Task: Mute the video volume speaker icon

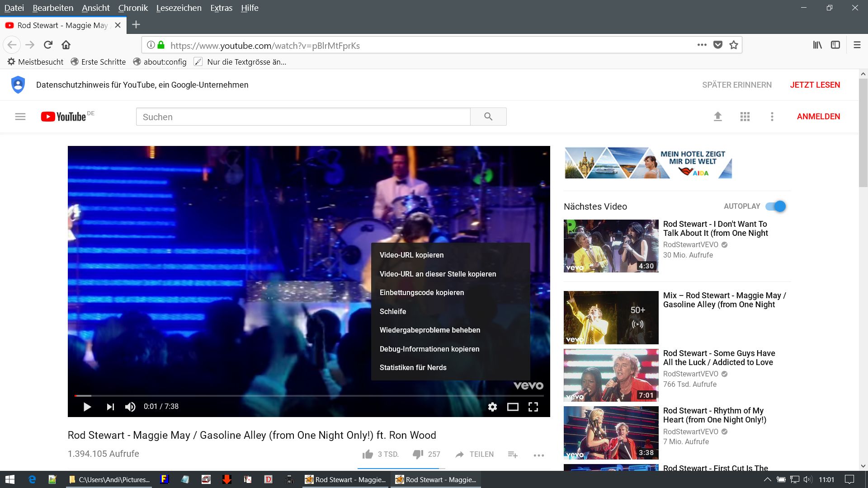Action: [130, 407]
